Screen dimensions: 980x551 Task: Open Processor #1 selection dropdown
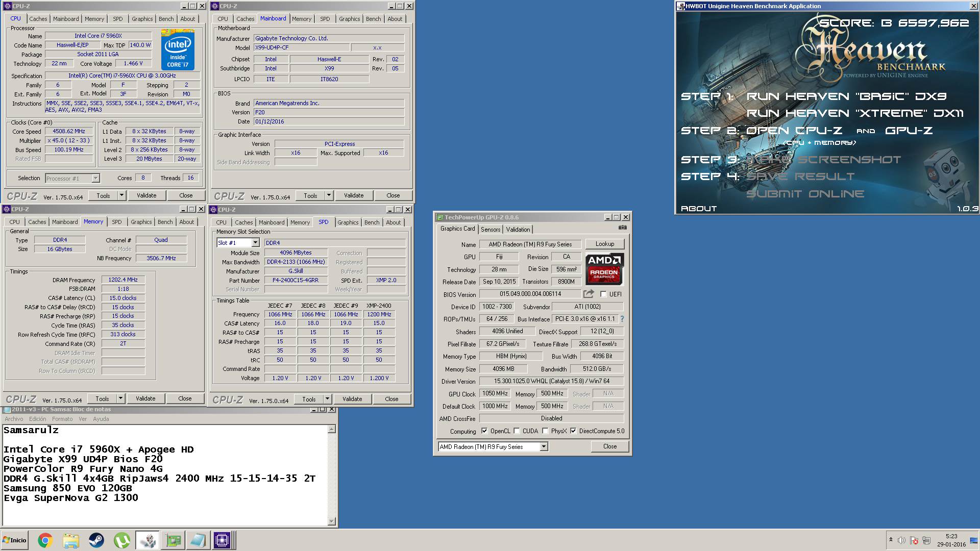[95, 179]
